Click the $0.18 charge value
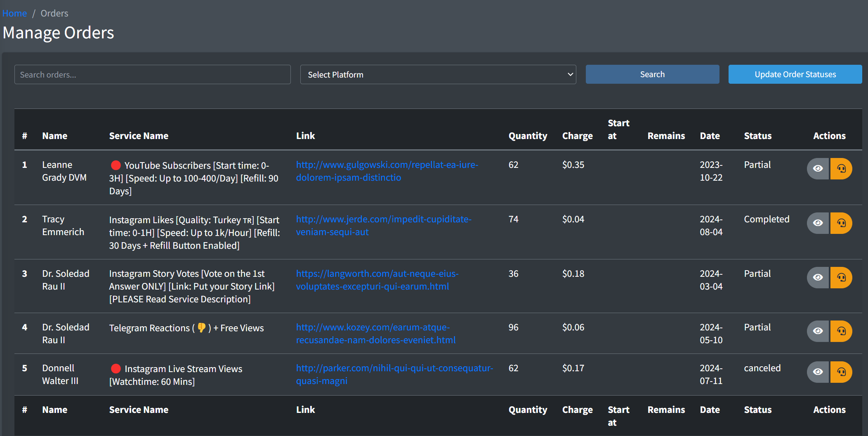 click(x=573, y=273)
